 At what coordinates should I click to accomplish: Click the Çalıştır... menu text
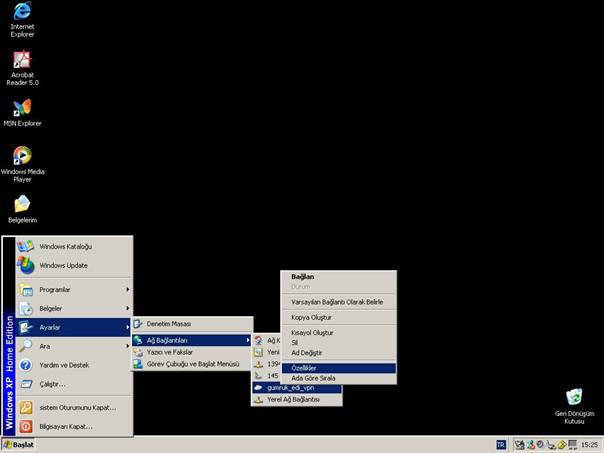point(52,384)
